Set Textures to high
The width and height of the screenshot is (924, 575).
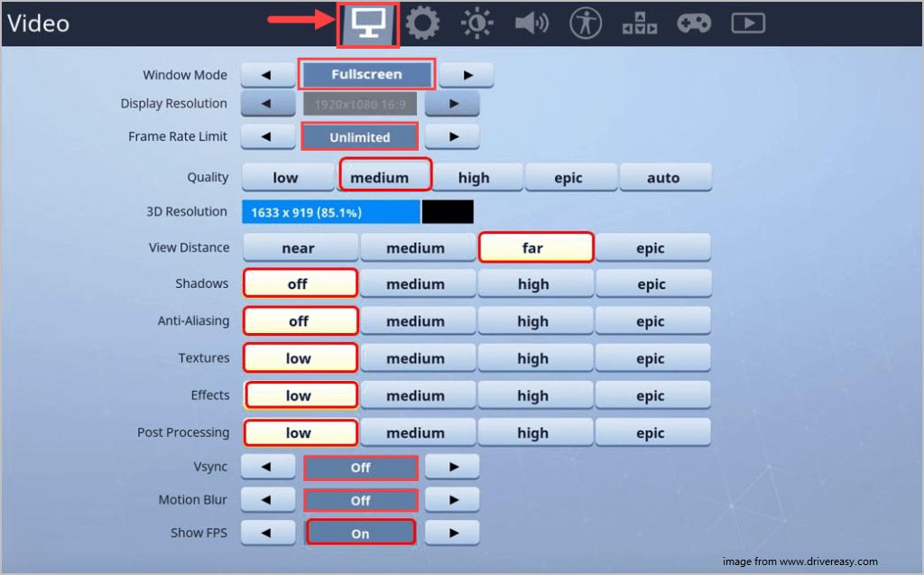(x=535, y=358)
